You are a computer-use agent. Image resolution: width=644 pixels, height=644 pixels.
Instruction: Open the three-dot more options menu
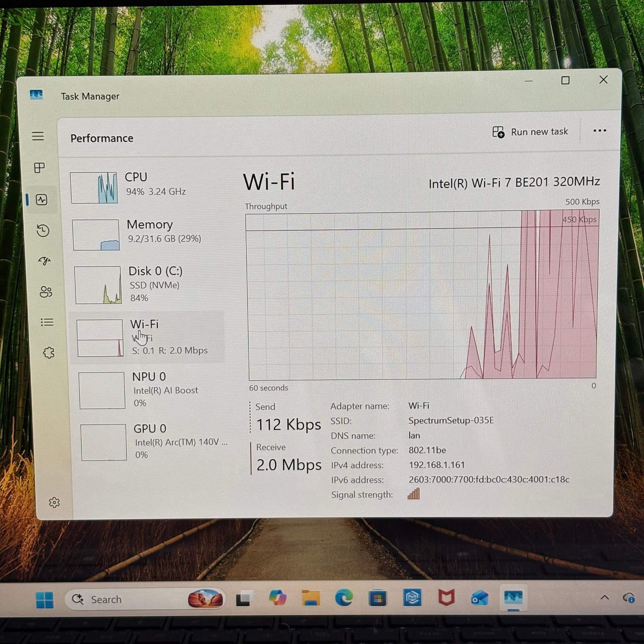599,130
